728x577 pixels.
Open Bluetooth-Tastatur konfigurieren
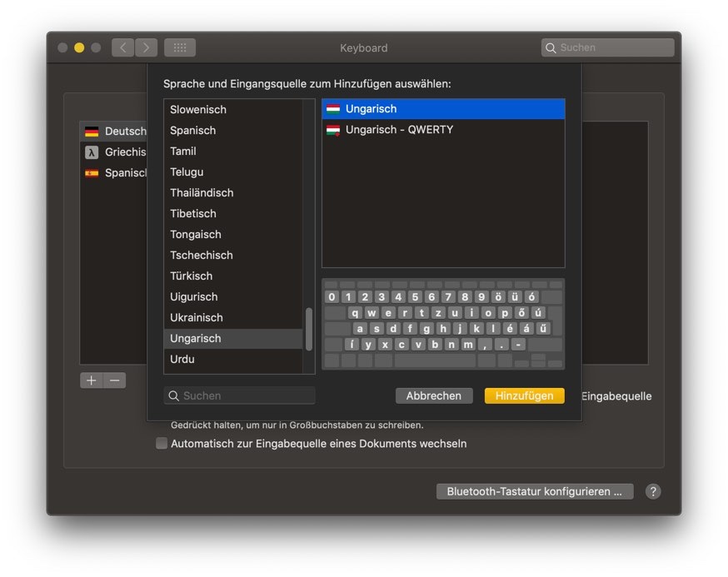(x=535, y=491)
